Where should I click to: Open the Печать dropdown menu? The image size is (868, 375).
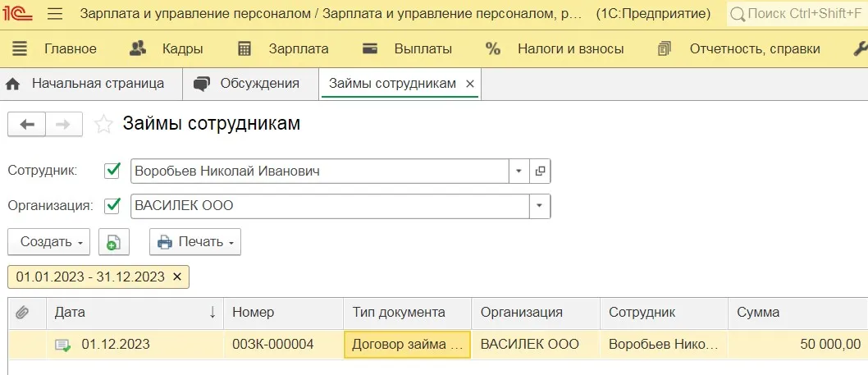tap(195, 242)
